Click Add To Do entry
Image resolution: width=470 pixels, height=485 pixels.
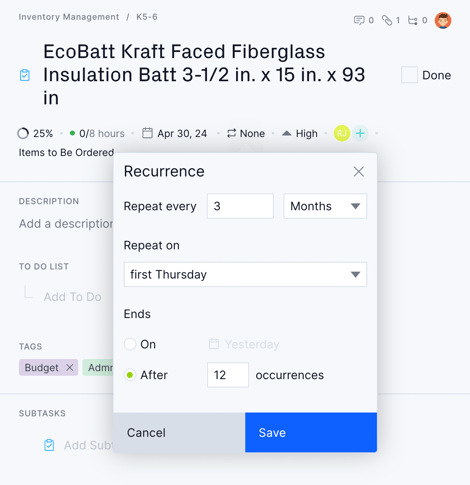[73, 297]
